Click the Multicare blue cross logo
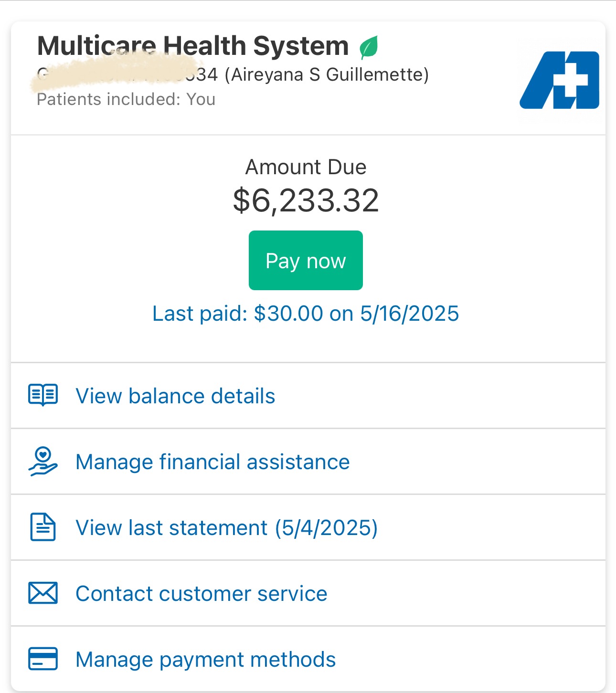Viewport: 616px width, 693px height. tap(560, 80)
